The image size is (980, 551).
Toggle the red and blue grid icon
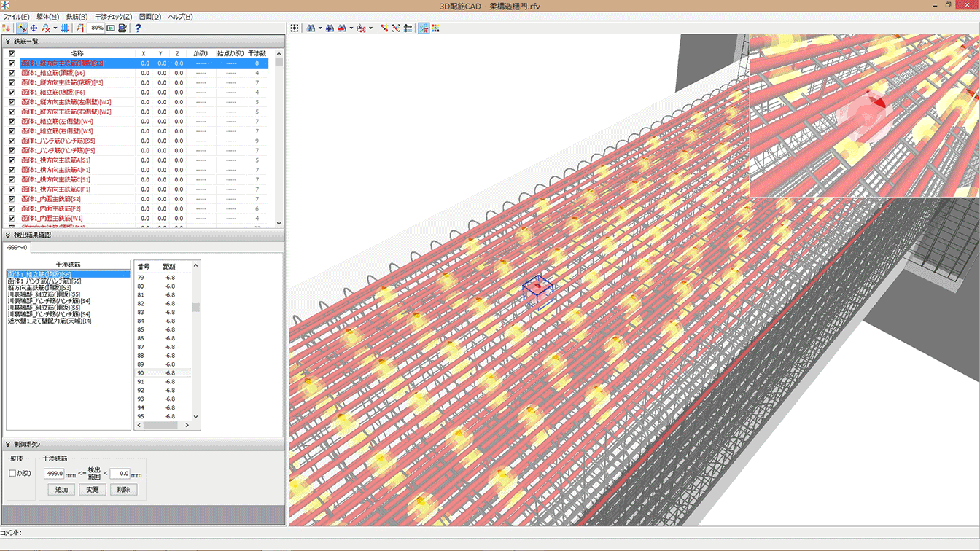click(65, 28)
